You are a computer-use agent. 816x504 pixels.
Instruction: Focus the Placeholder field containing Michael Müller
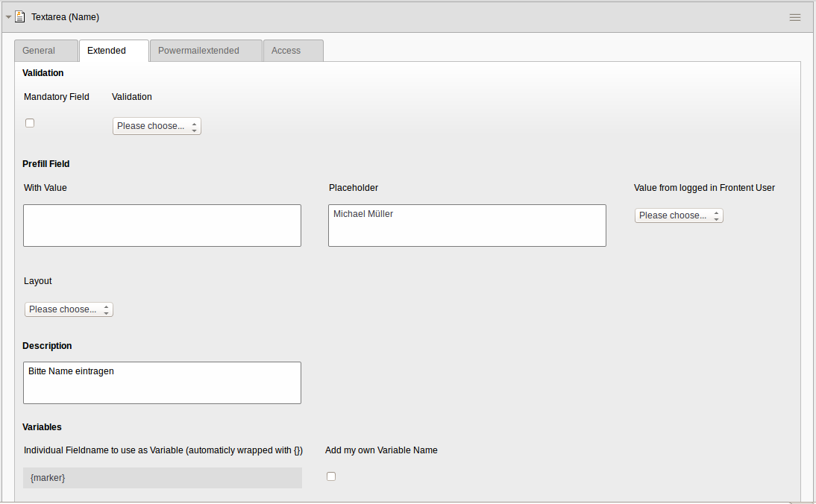point(467,225)
